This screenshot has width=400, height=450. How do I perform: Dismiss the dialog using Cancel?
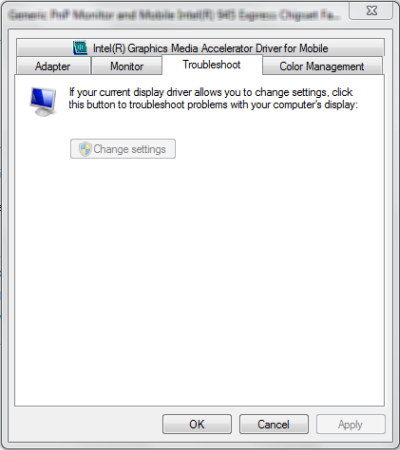[274, 424]
